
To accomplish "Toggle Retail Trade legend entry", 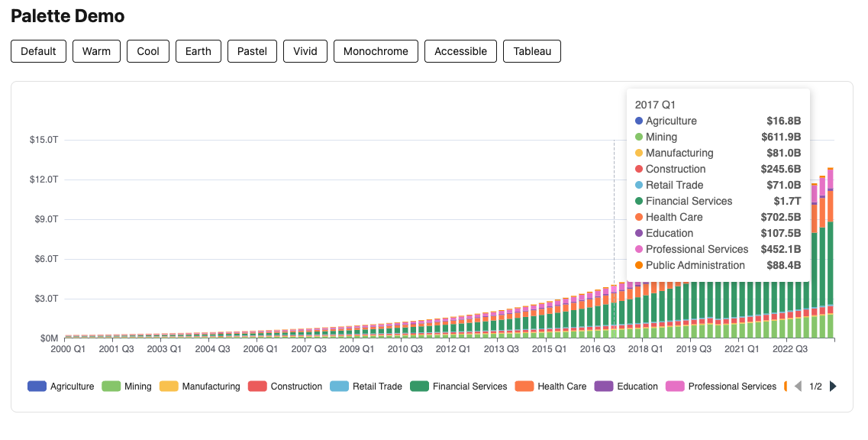I will 366,387.
